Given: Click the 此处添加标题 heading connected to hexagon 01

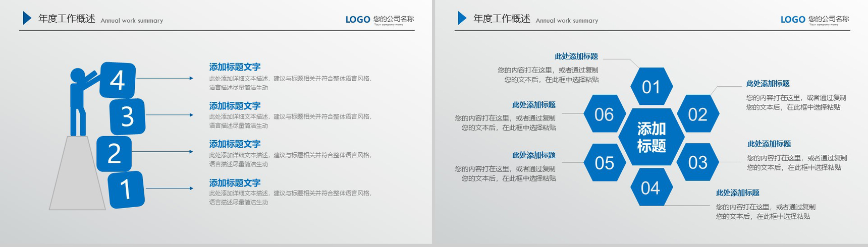Looking at the screenshot, I should (576, 56).
